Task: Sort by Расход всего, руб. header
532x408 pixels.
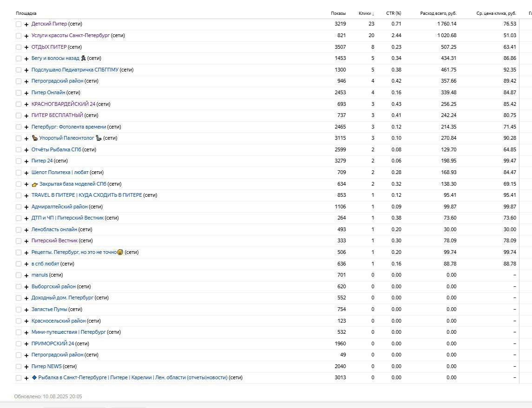Action: pos(438,13)
